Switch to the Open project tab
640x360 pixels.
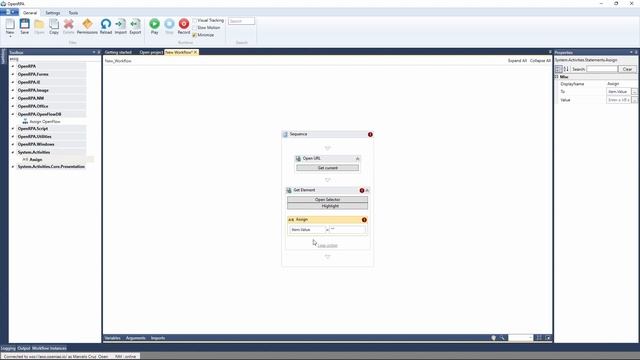coord(151,52)
